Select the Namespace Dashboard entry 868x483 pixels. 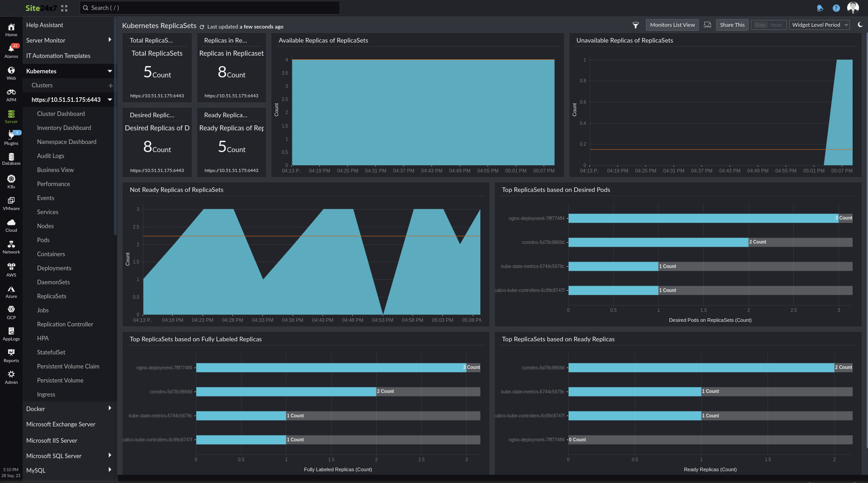pyautogui.click(x=66, y=142)
